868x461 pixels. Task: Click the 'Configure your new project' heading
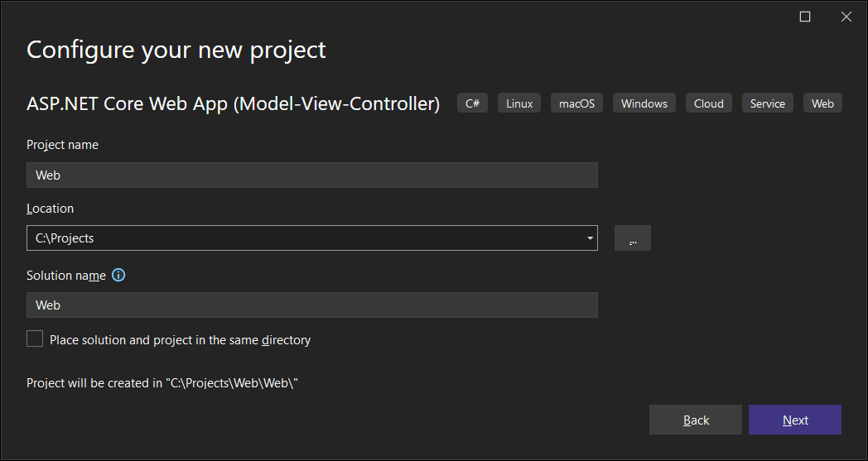[176, 50]
